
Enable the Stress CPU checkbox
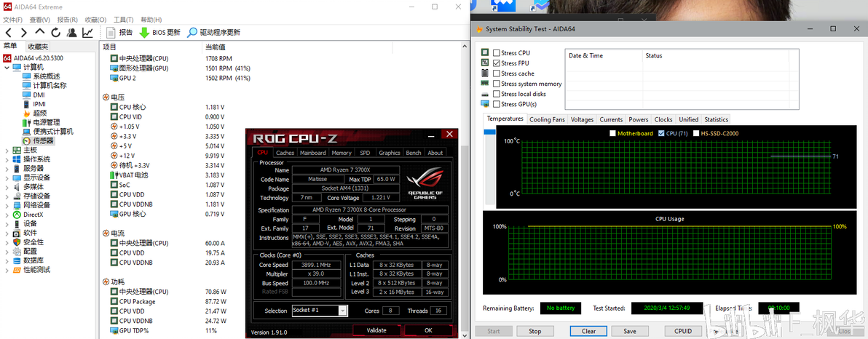pyautogui.click(x=496, y=53)
